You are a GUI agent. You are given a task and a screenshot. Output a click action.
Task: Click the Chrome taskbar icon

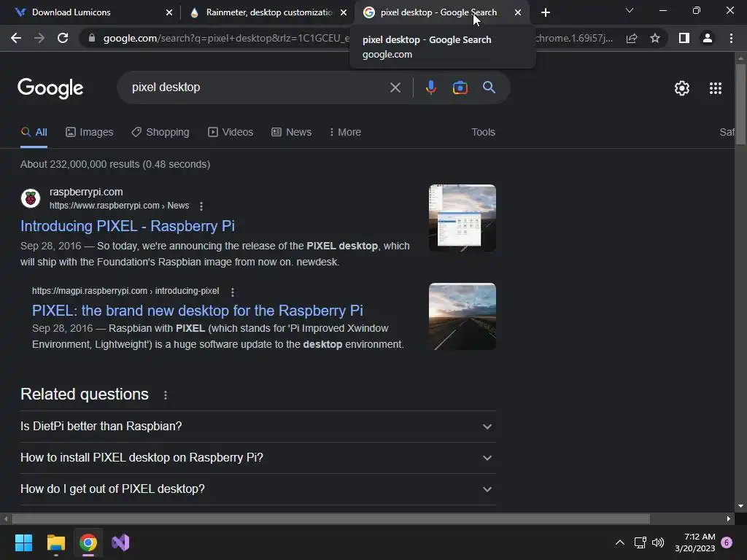pyautogui.click(x=88, y=542)
